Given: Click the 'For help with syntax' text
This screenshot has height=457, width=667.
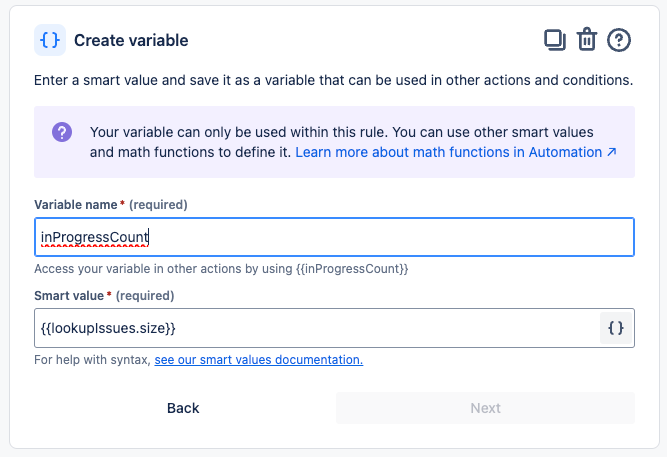Looking at the screenshot, I should [x=92, y=360].
